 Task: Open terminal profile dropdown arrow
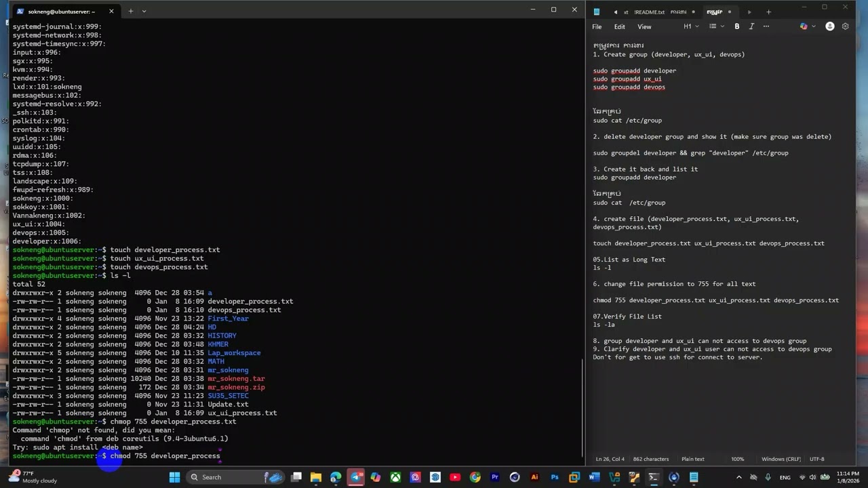[144, 11]
